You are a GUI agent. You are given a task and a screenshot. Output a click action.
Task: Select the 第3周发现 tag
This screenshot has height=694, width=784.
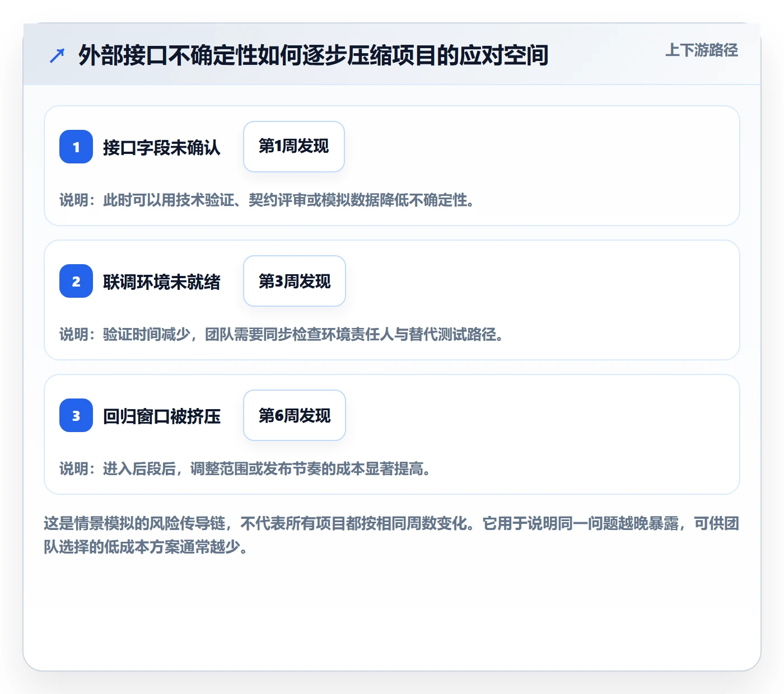tap(295, 281)
